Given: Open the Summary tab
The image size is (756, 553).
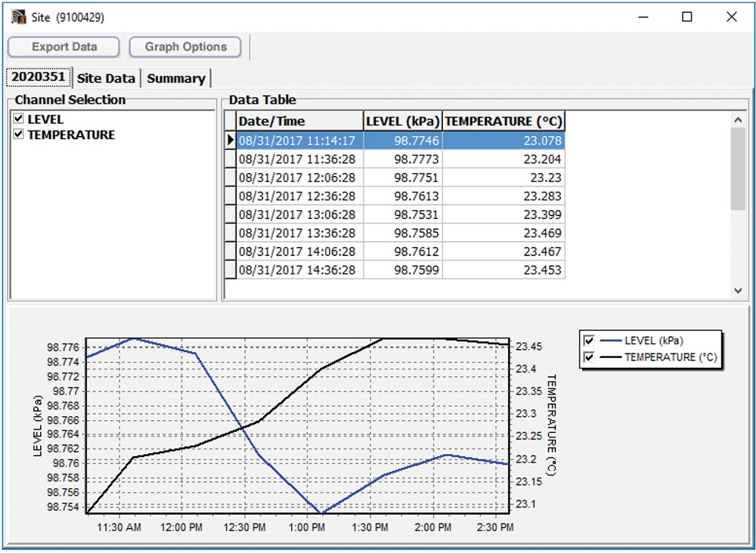Looking at the screenshot, I should pyautogui.click(x=175, y=78).
